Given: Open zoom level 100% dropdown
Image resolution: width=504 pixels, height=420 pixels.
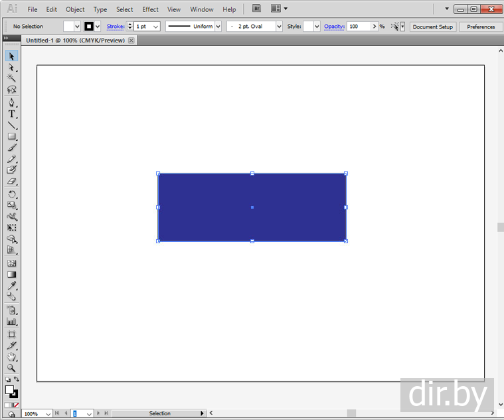Looking at the screenshot, I should click(48, 414).
